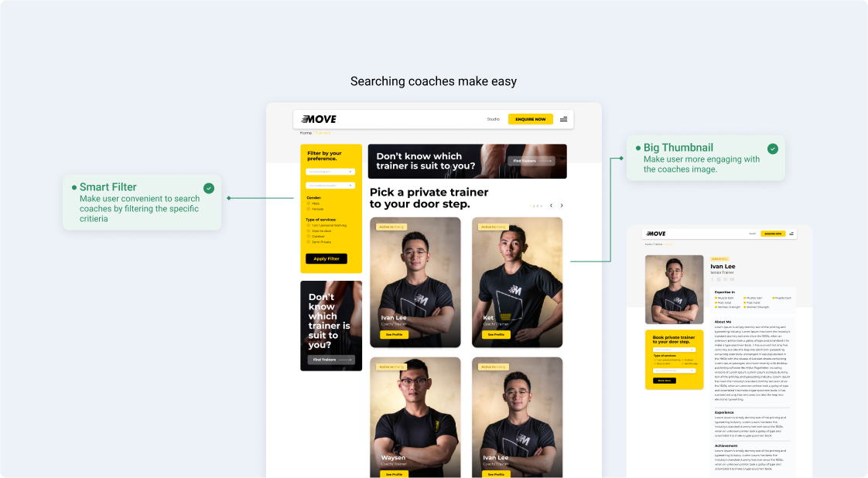Screen dimensions: 868x478
Task: Open hamburger menu on Ivan Lee profile page
Action: [x=791, y=234]
